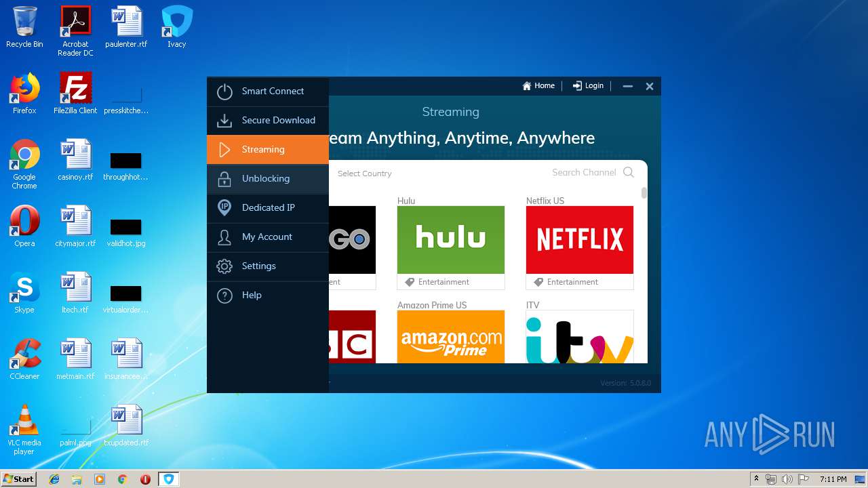Image resolution: width=868 pixels, height=488 pixels.
Task: Select the Opera desktop shortcut
Action: 24,226
